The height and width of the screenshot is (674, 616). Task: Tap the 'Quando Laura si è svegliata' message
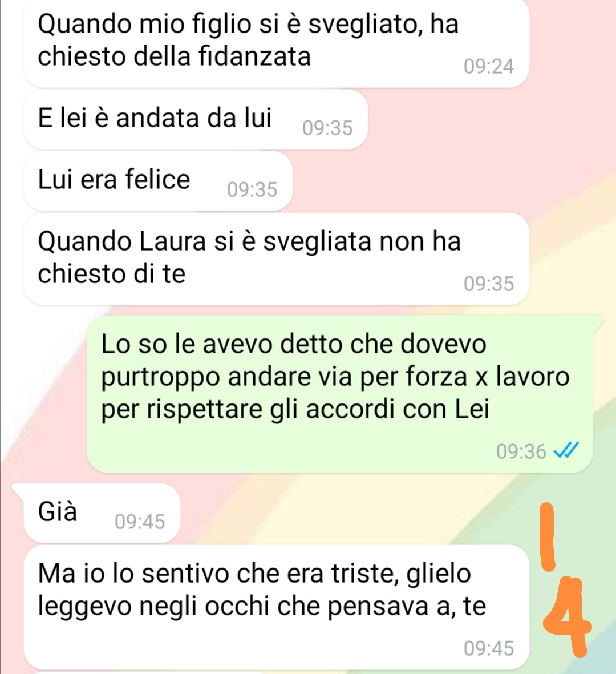coord(276,259)
